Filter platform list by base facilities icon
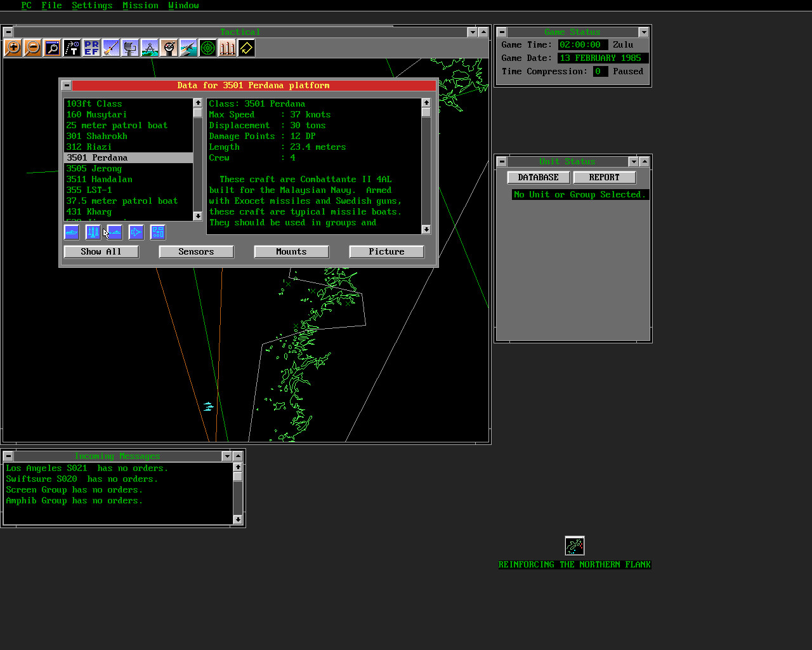The image size is (812, 650). (158, 232)
